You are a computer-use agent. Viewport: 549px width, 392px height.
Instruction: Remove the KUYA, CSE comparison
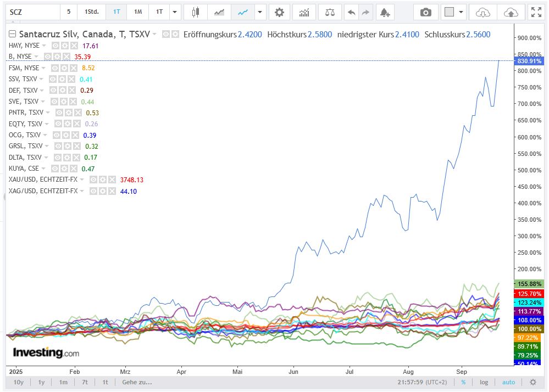(74, 169)
